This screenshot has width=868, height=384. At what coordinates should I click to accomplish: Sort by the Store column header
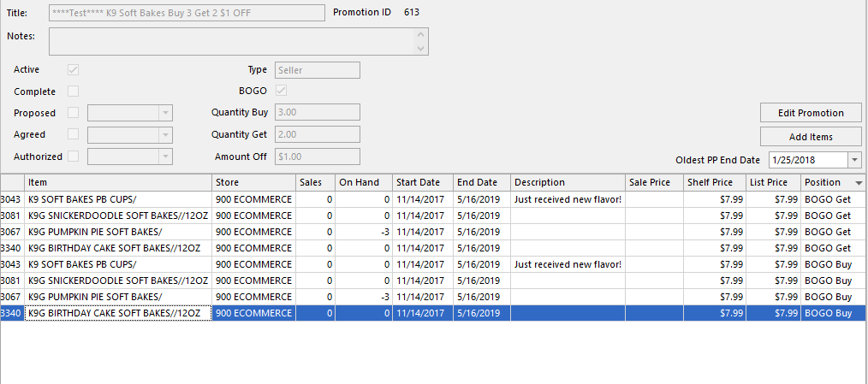click(x=253, y=182)
